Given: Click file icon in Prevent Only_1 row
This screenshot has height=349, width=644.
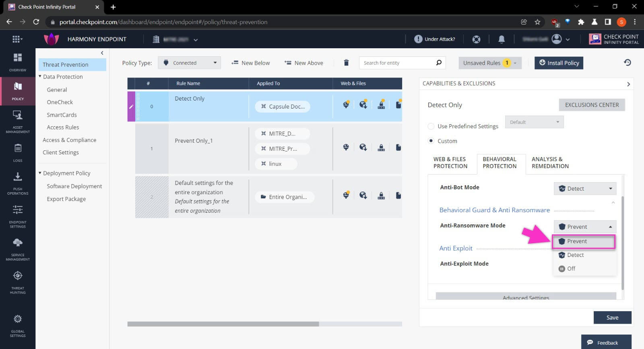Looking at the screenshot, I should click(x=398, y=148).
